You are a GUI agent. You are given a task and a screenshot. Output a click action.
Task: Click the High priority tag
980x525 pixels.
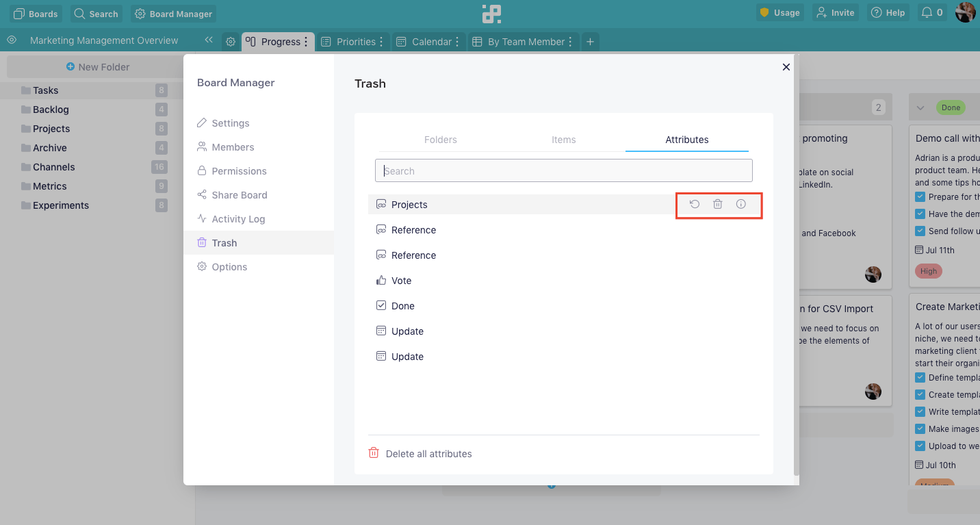point(929,271)
